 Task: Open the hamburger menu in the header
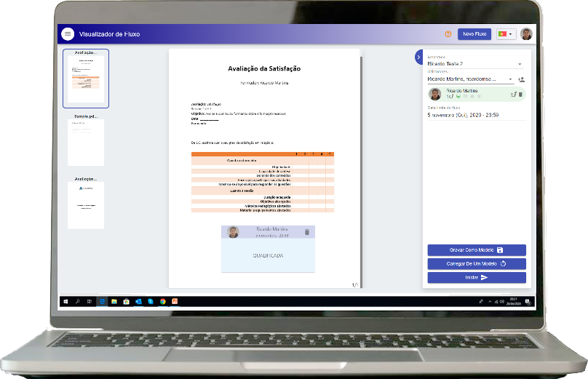(68, 34)
